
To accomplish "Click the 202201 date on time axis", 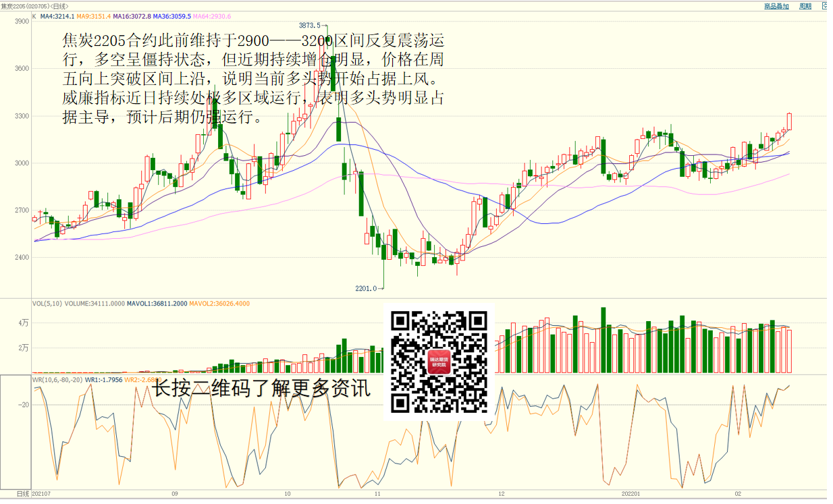I will pyautogui.click(x=631, y=494).
